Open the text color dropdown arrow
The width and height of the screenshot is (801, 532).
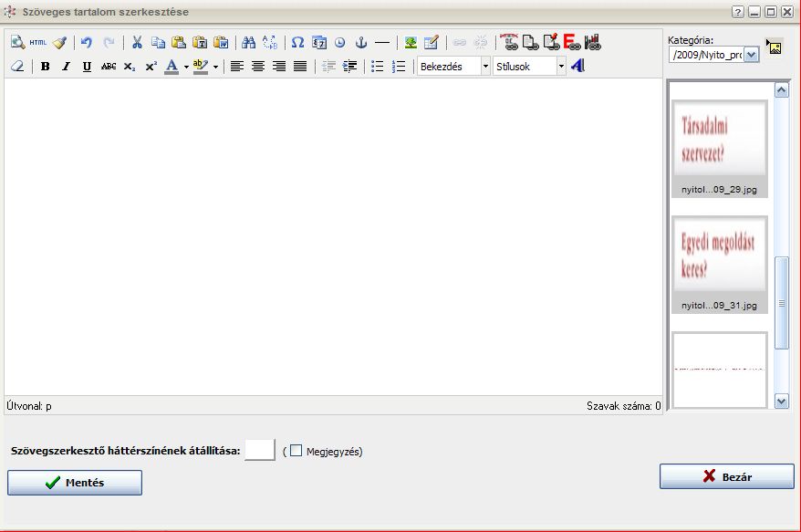[x=186, y=67]
